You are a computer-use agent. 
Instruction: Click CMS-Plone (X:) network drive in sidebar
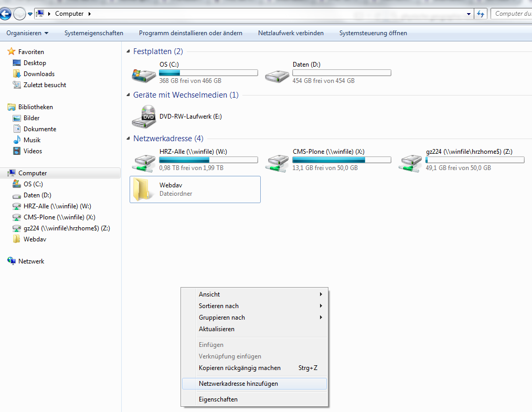tap(17, 217)
